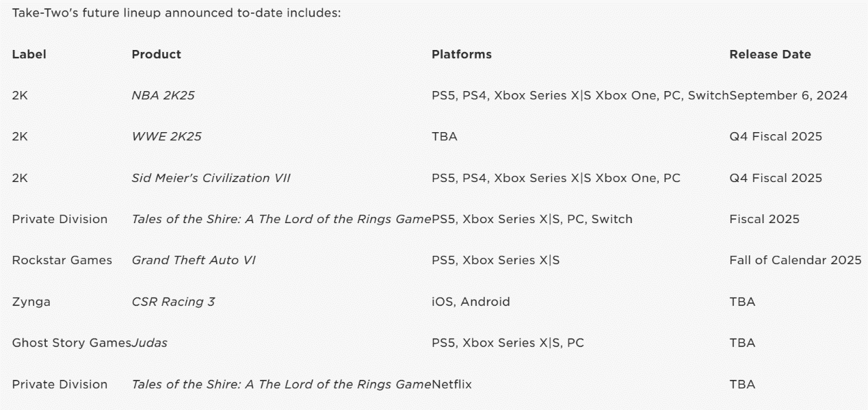Image resolution: width=868 pixels, height=410 pixels.
Task: Click the "Platforms" column header
Action: (x=461, y=55)
